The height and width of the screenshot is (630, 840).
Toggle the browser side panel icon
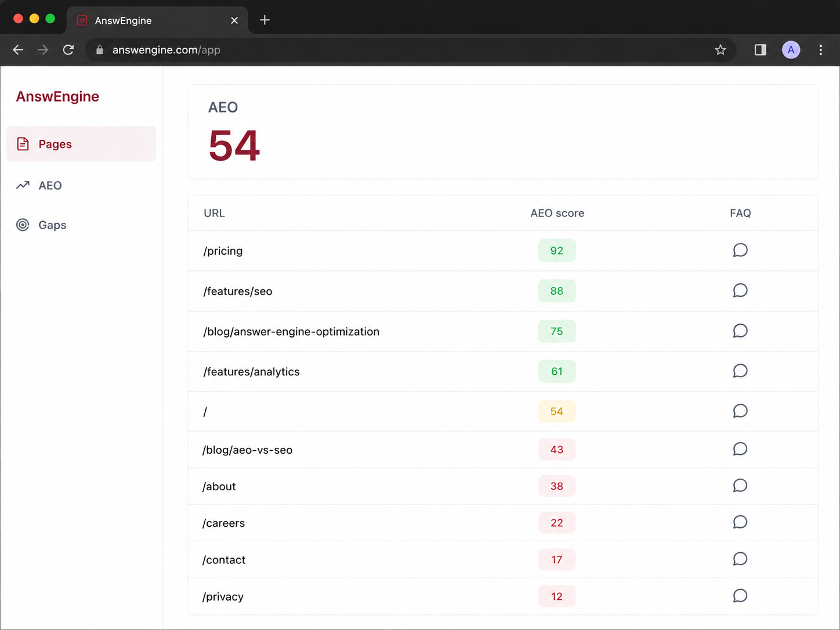pos(760,50)
